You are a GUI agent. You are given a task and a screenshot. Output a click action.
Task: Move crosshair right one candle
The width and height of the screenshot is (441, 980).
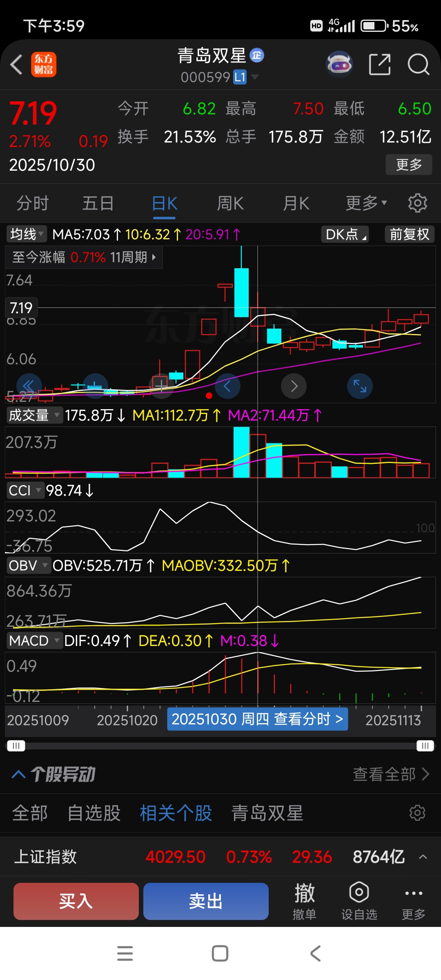[x=294, y=386]
